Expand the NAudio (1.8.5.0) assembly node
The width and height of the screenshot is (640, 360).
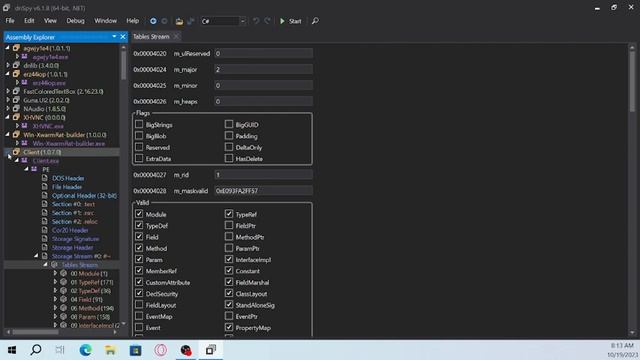[x=7, y=109]
